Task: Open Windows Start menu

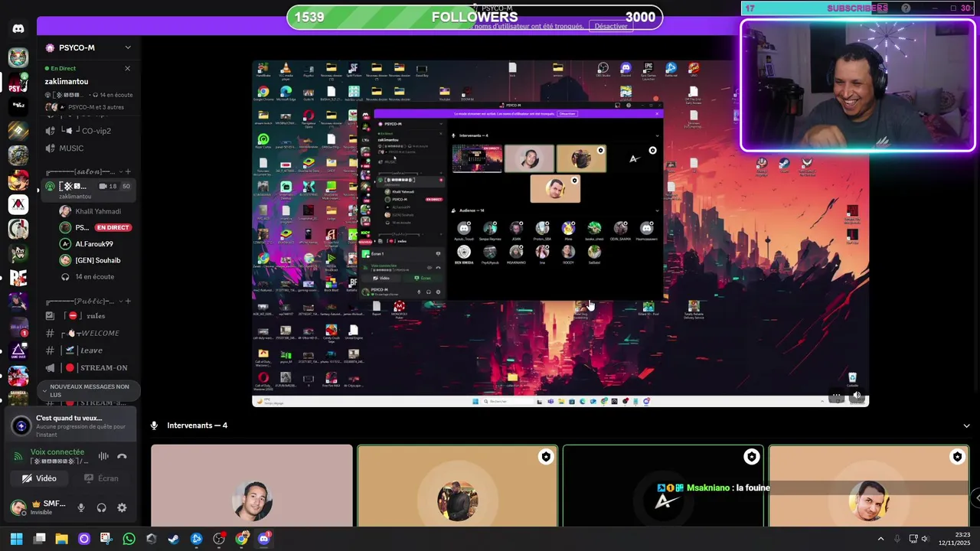Action: point(17,539)
